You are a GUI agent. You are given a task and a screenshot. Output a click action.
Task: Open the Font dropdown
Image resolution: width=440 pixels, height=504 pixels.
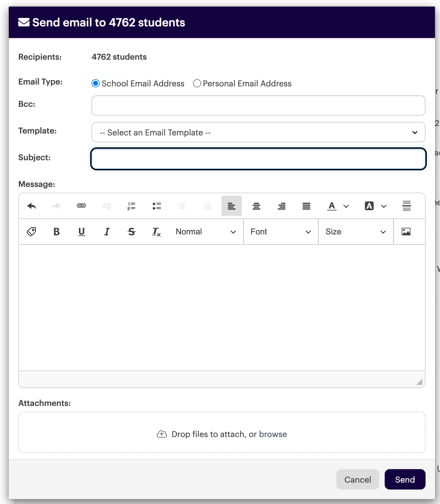point(281,232)
